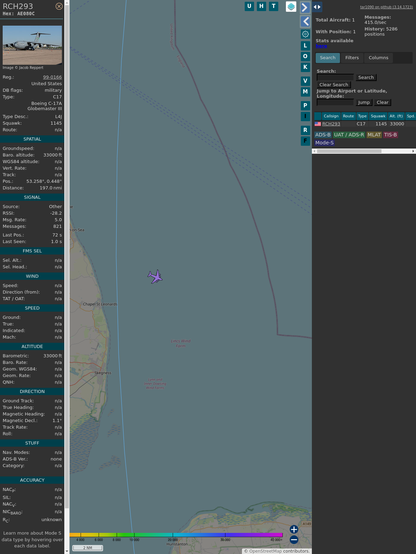Toggle the O map button

click(x=305, y=56)
